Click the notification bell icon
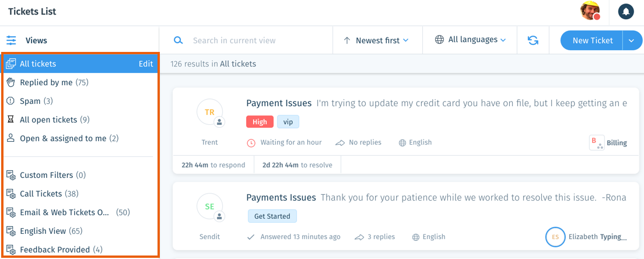This screenshot has height=259, width=644. click(626, 12)
